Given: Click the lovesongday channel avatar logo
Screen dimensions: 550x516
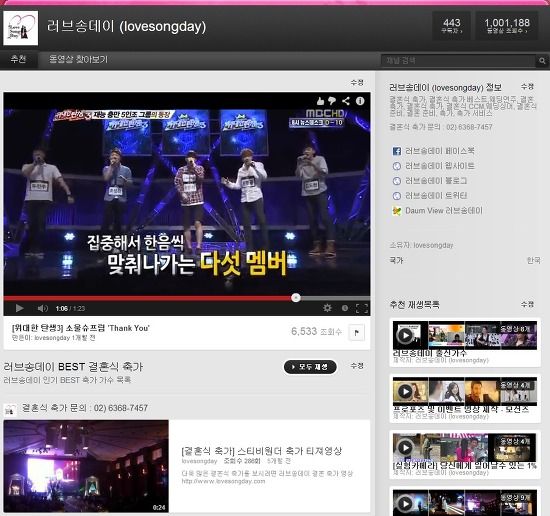Looking at the screenshot, I should tap(20, 28).
